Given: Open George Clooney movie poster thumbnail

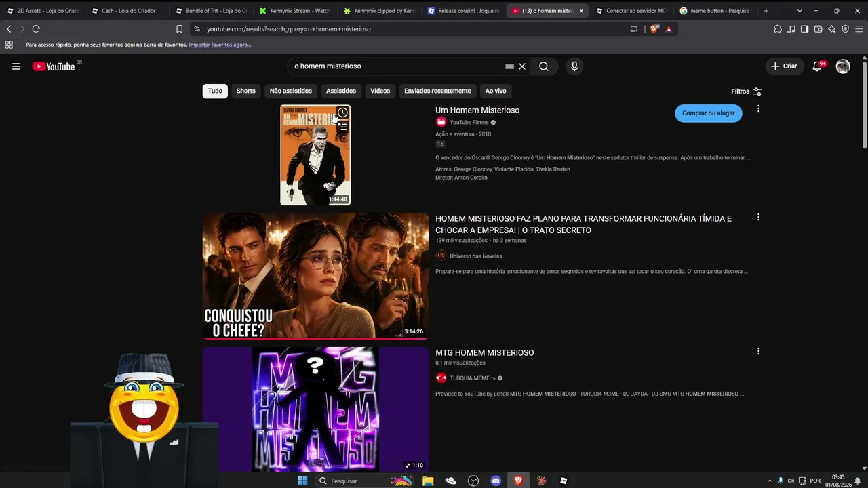Looking at the screenshot, I should coord(315,155).
